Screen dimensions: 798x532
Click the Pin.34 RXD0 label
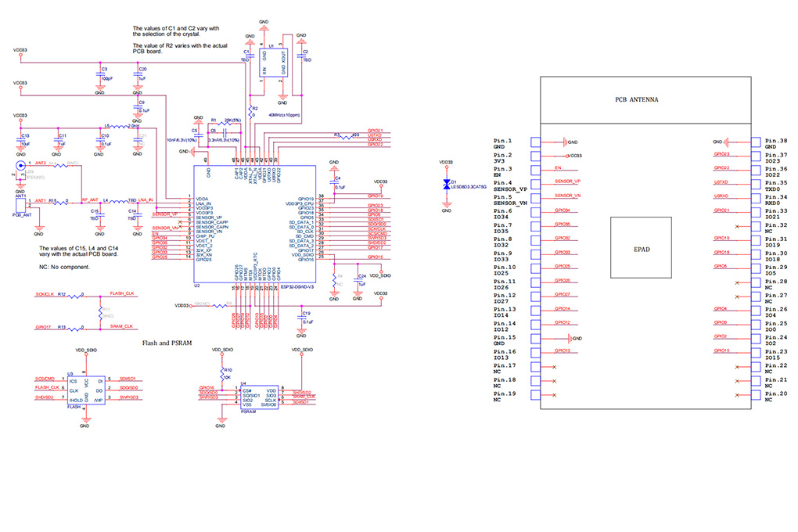point(776,199)
